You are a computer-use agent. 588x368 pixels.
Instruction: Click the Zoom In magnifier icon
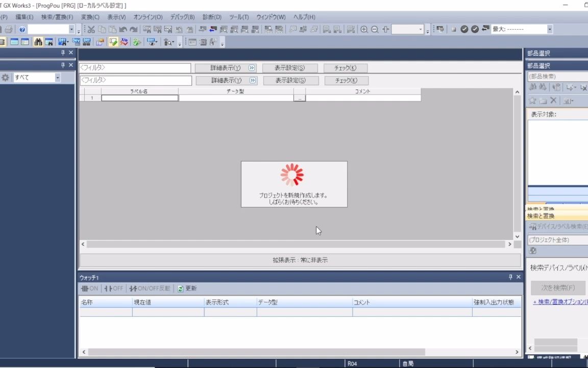(x=363, y=29)
